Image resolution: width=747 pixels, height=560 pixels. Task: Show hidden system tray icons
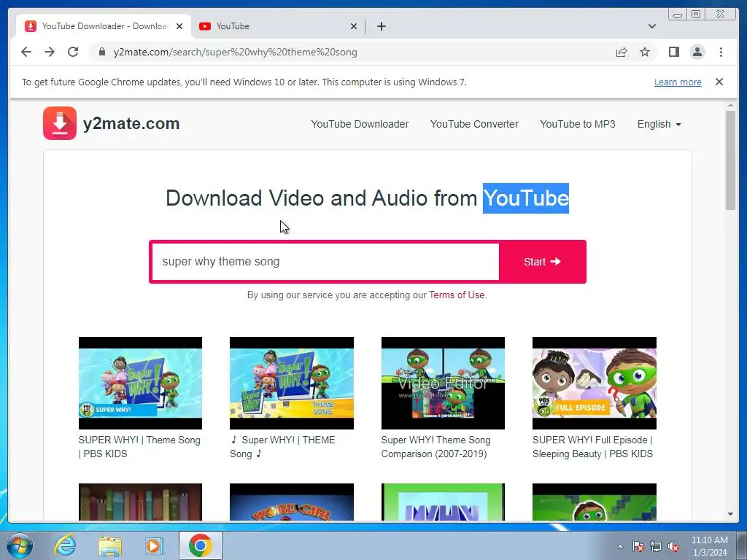point(620,546)
